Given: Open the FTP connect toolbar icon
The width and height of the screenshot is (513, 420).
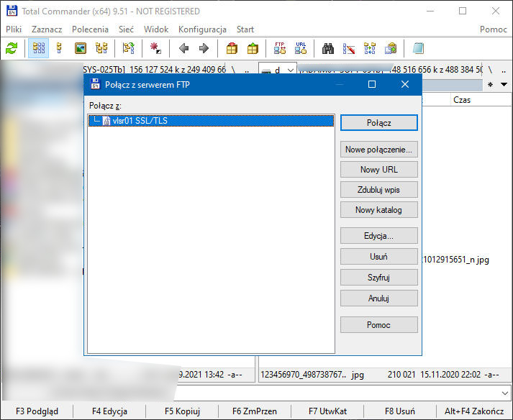Looking at the screenshot, I should 280,48.
